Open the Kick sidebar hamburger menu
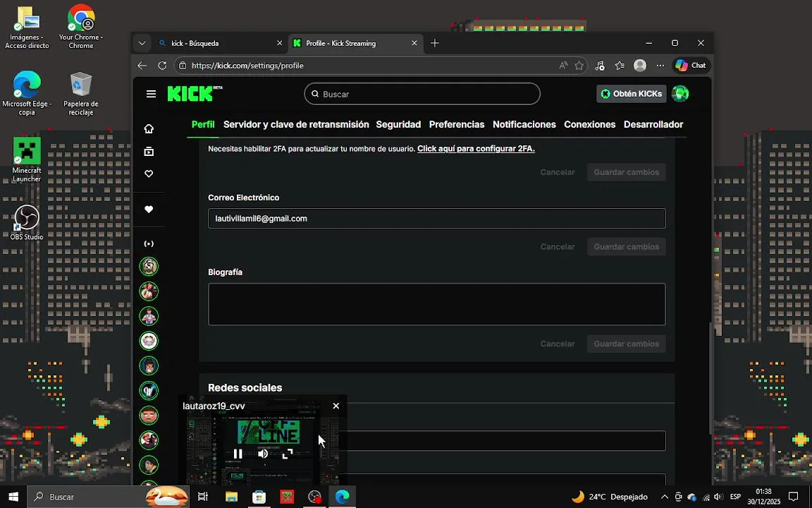This screenshot has width=812, height=508. pos(151,94)
